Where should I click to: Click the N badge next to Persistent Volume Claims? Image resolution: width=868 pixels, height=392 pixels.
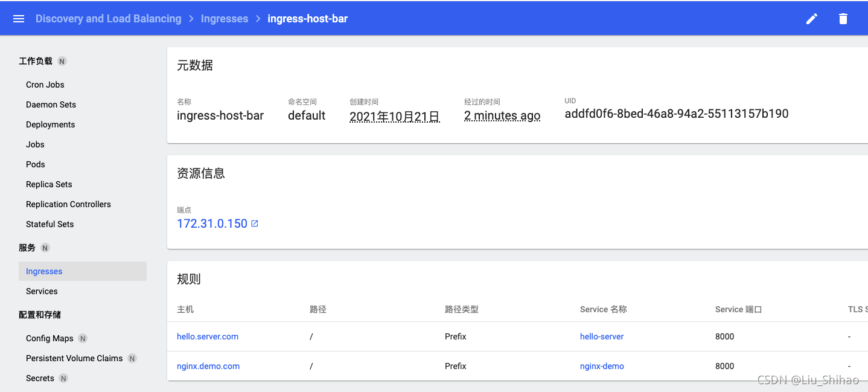point(132,358)
